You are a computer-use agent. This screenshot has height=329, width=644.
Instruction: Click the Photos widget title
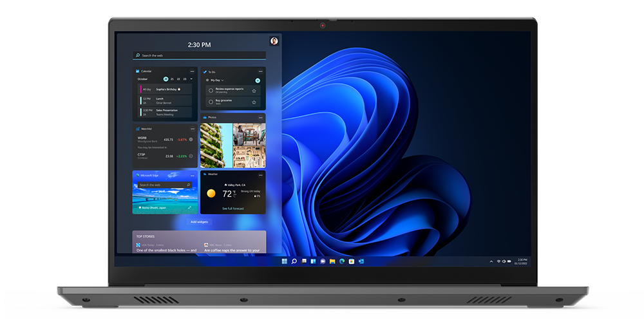(212, 117)
